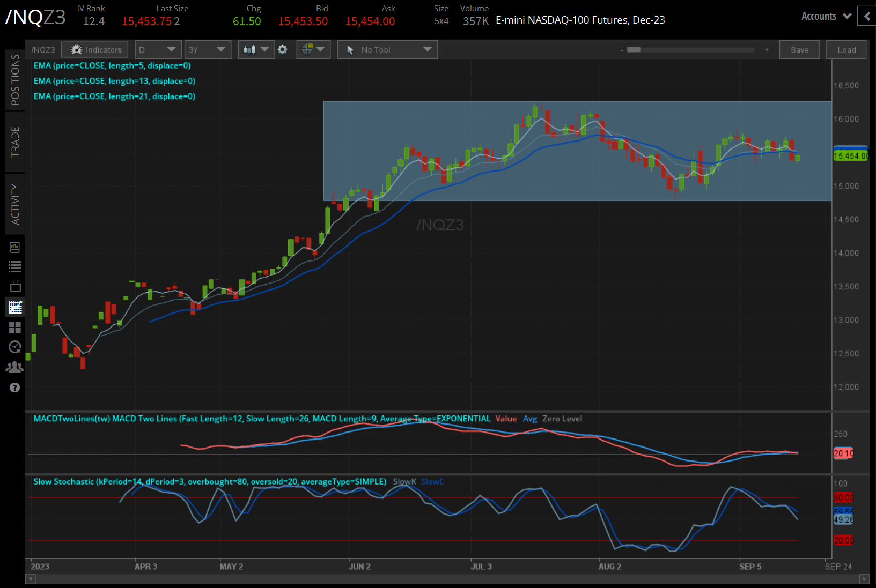Open the chart settings gear icon
Screen dimensions: 876x588
(283, 49)
